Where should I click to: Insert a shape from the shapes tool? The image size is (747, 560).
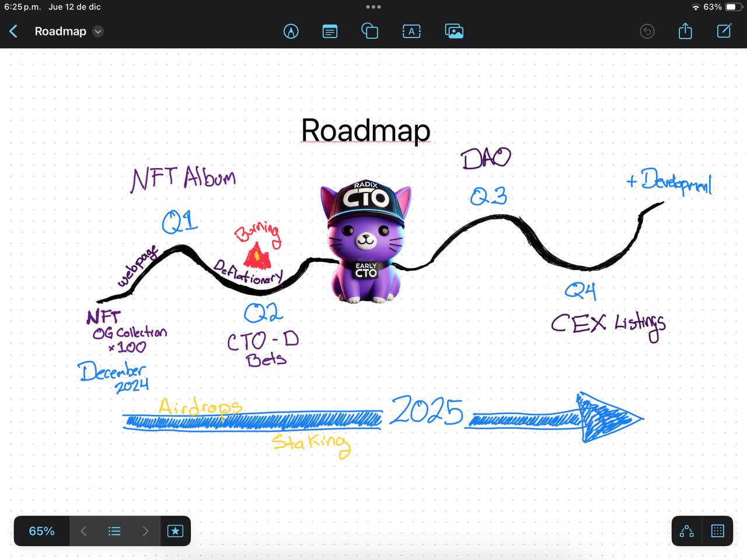[x=370, y=31]
